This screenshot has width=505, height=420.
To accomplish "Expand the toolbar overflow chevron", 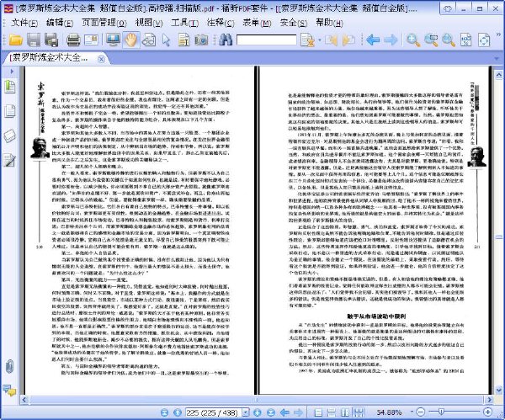I will (x=499, y=35).
